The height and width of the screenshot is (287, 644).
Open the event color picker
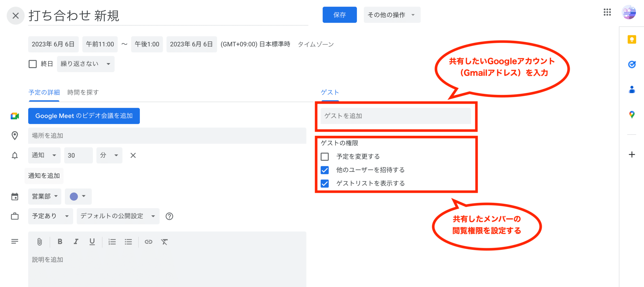pos(78,196)
